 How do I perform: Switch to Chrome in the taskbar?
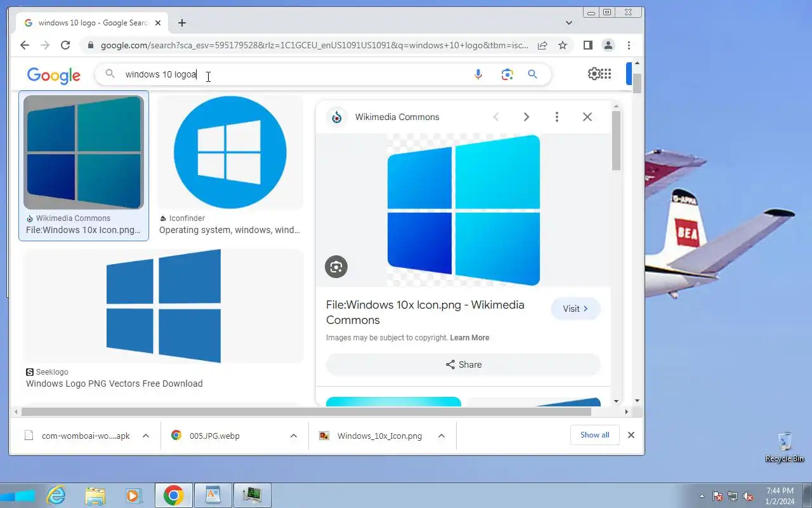coord(173,495)
